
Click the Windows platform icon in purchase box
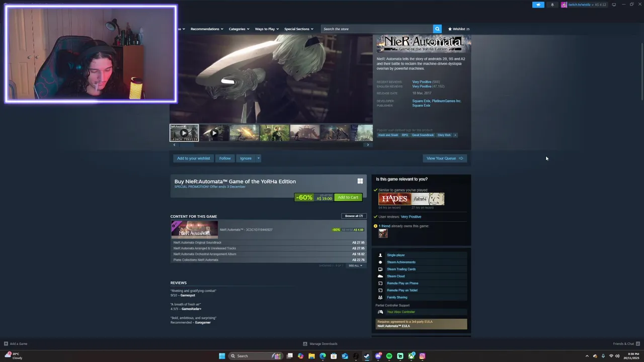pyautogui.click(x=360, y=181)
